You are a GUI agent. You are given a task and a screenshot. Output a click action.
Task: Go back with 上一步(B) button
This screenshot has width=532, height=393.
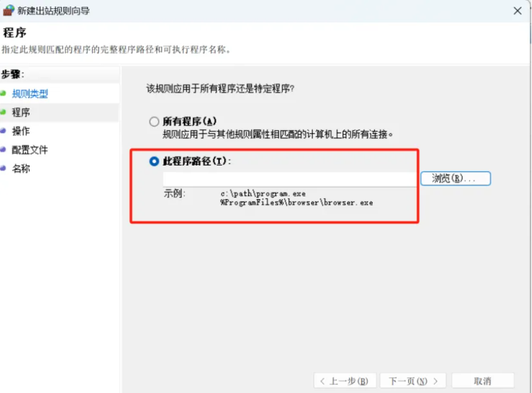pos(344,381)
